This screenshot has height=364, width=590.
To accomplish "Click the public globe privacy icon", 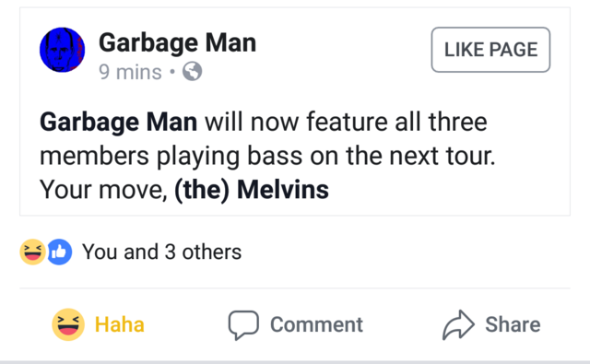I will 193,71.
